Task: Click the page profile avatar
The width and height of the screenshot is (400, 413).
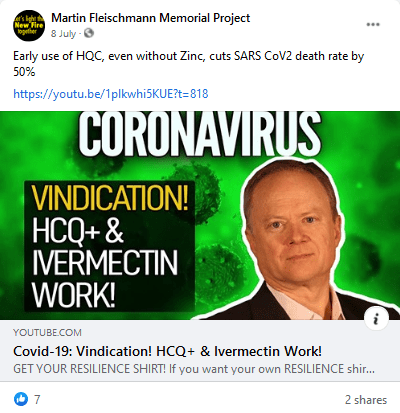Action: point(29,25)
